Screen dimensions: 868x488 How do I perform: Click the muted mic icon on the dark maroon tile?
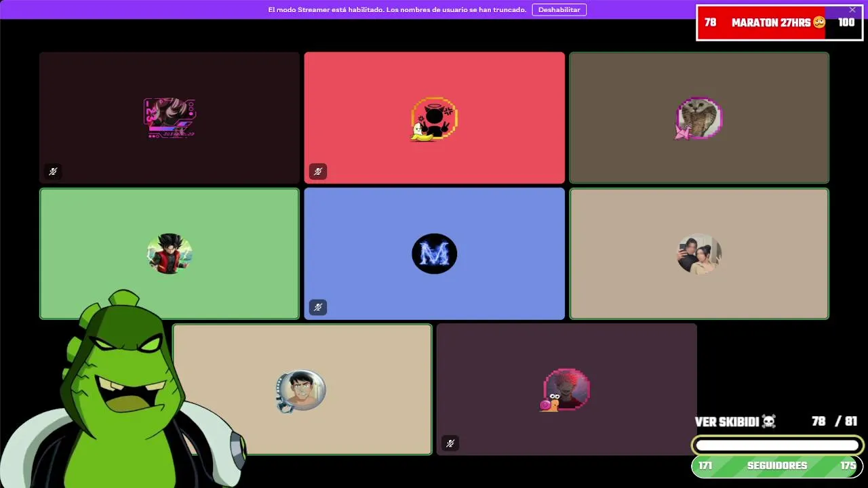tap(53, 171)
